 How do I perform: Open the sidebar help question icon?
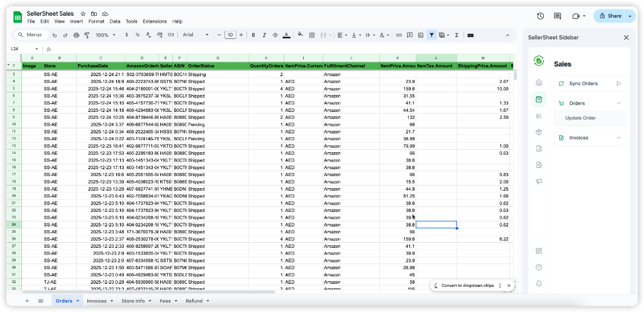click(539, 267)
